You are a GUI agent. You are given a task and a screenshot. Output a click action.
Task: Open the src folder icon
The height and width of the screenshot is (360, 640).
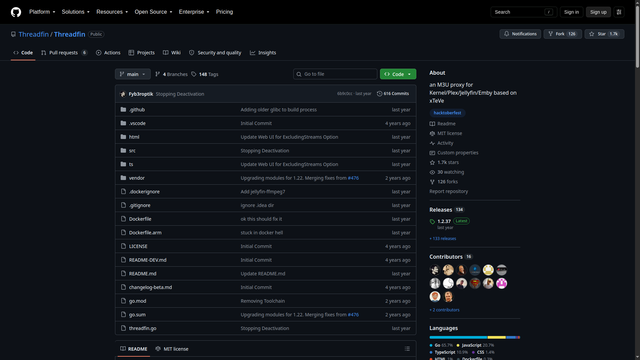point(123,150)
